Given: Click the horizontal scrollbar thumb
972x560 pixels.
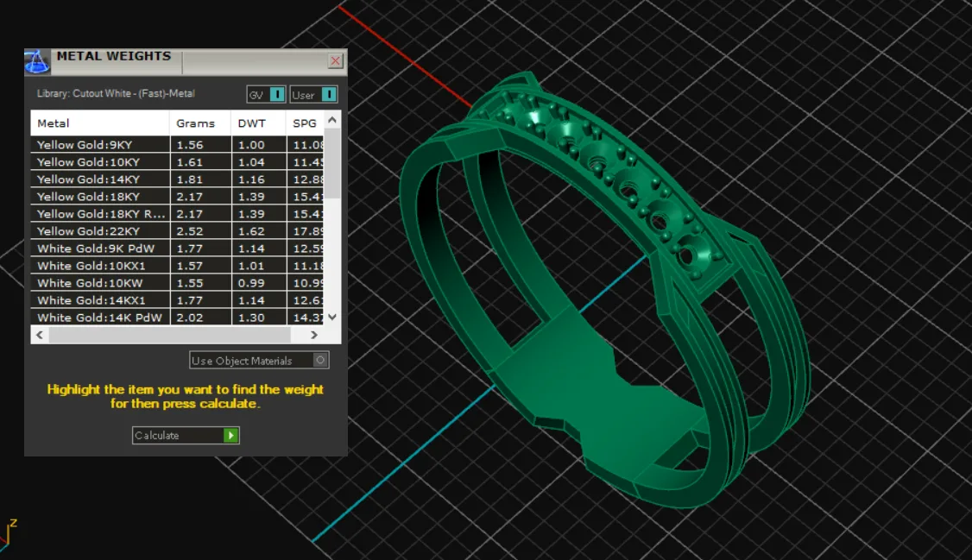Looking at the screenshot, I should [170, 335].
